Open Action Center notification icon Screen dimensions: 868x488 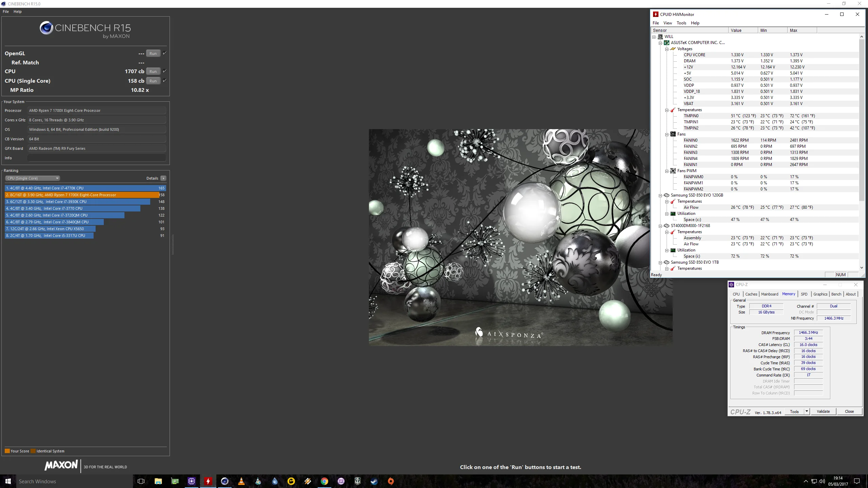(x=857, y=481)
